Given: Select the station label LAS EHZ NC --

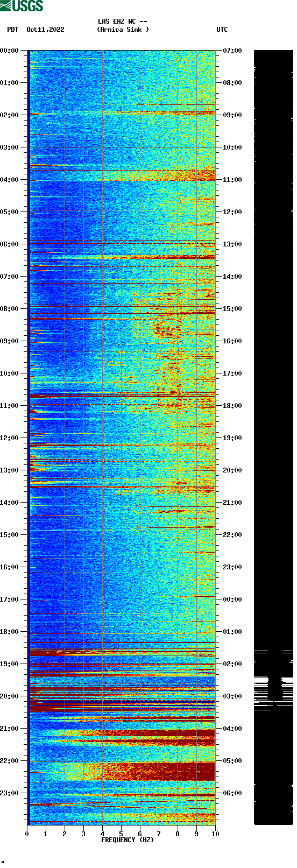Looking at the screenshot, I should 123,22.
